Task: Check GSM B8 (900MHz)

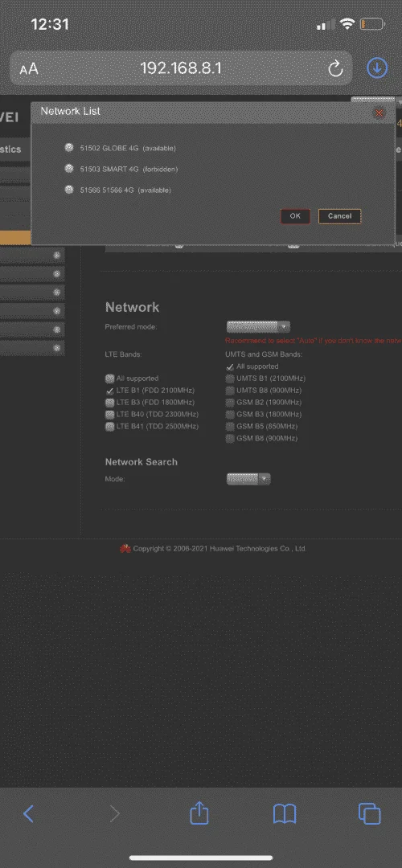Action: (230, 439)
